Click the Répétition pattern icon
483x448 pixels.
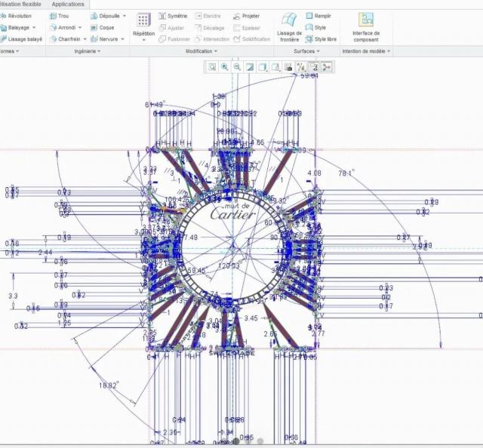pyautogui.click(x=143, y=20)
